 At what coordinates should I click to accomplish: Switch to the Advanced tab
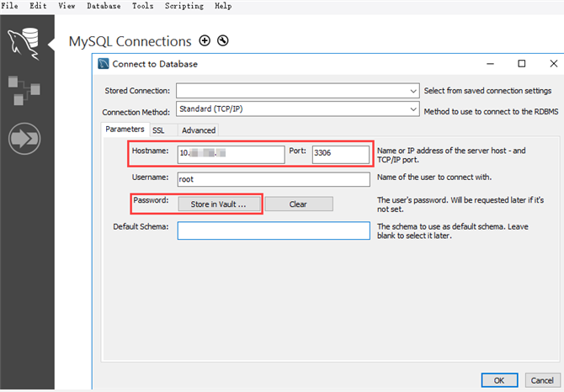[199, 130]
